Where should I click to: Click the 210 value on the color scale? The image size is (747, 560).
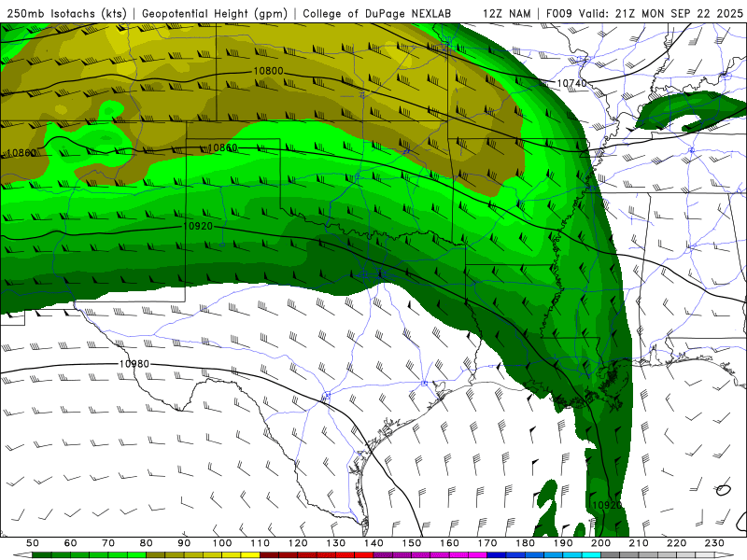pos(639,543)
